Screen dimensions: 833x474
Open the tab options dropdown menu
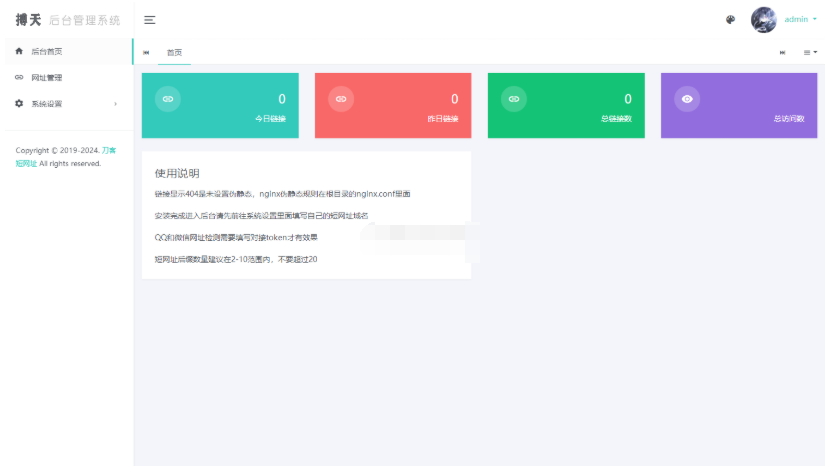(x=810, y=52)
